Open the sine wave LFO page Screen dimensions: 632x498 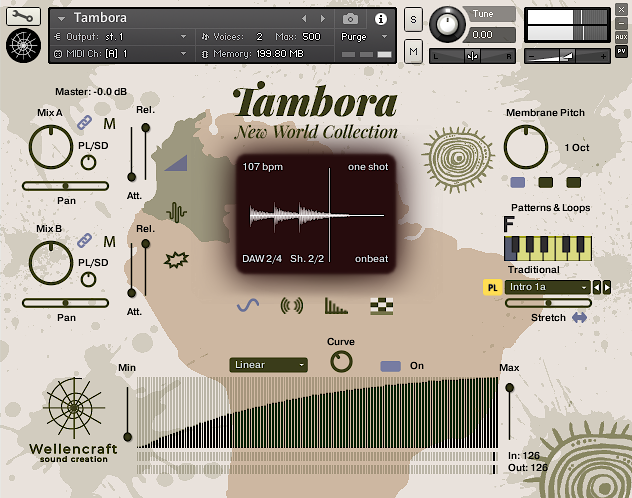[248, 305]
